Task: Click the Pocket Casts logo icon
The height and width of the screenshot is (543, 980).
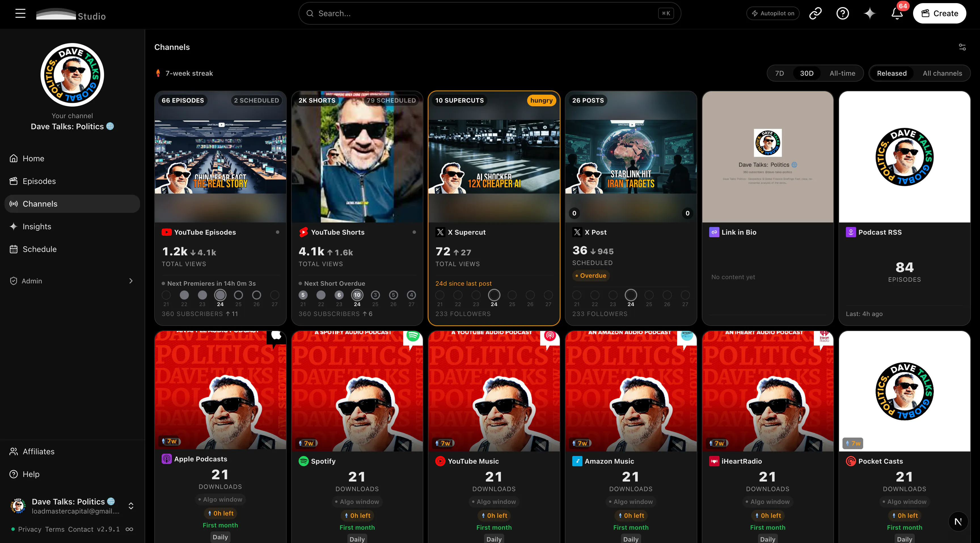Action: click(x=851, y=461)
